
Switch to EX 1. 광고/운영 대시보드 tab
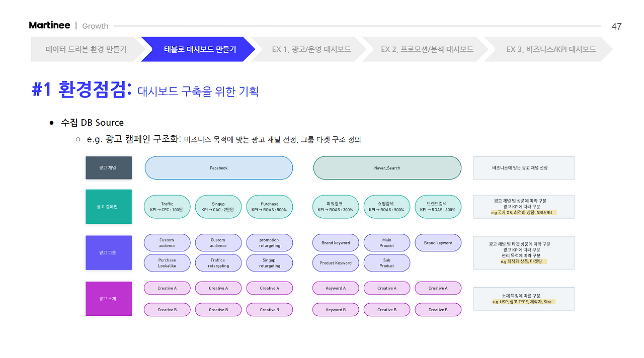(311, 49)
